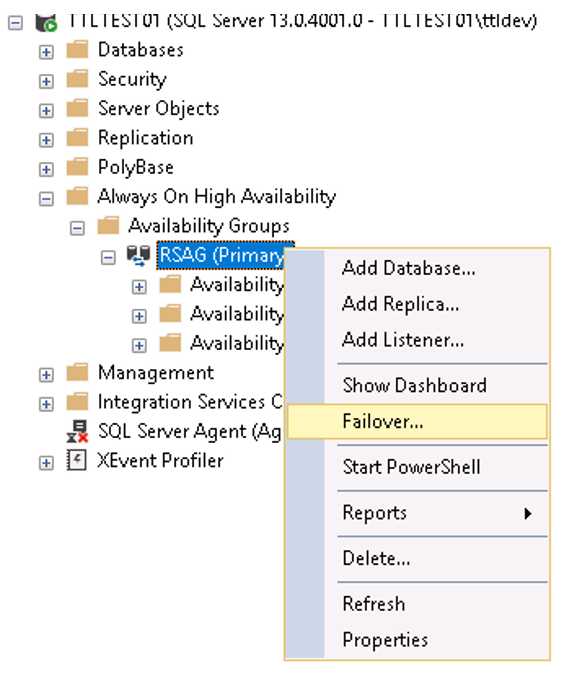This screenshot has width=585, height=683.
Task: Collapse the Always On High Availability node
Action: 46,199
